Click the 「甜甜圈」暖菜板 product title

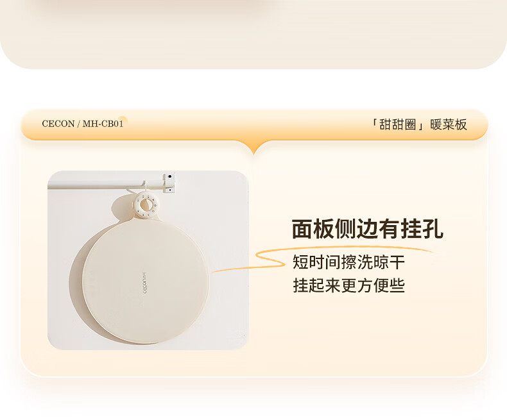pos(418,124)
